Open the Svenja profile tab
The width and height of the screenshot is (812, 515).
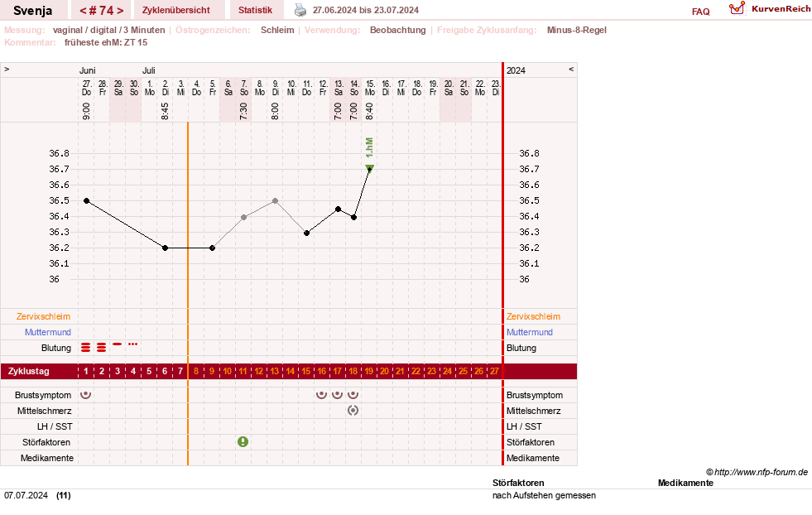coord(32,11)
